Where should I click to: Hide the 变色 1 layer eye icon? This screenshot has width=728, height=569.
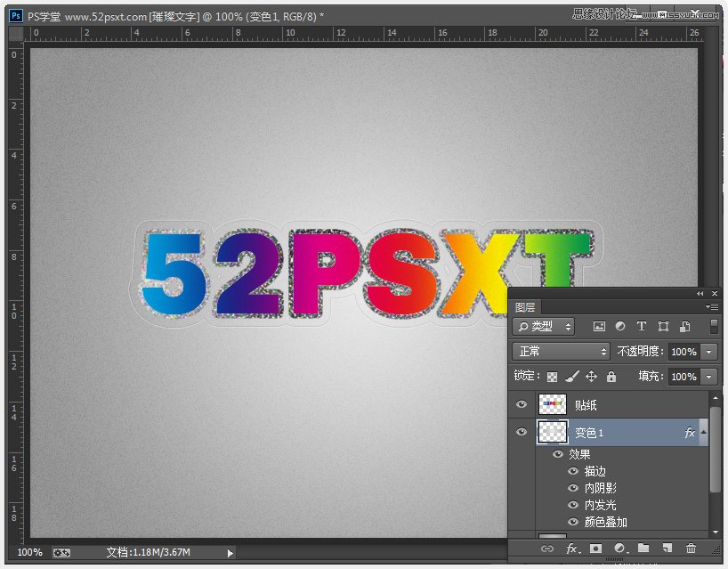pos(522,432)
